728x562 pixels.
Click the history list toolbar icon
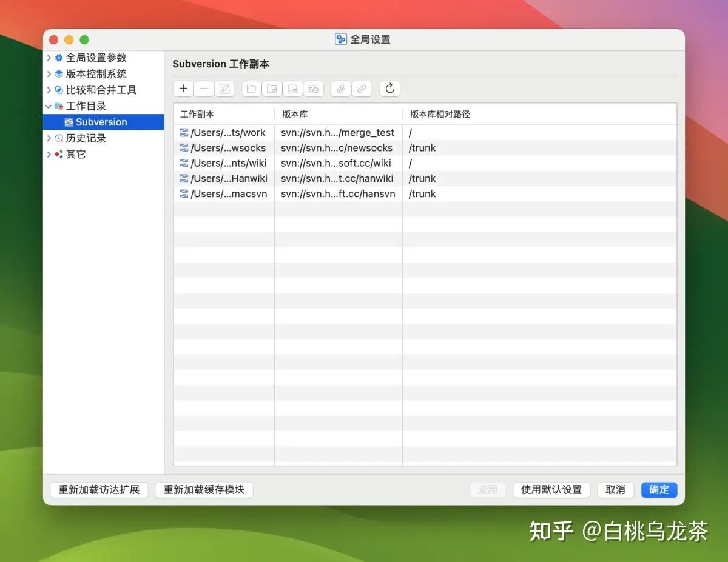(x=313, y=89)
